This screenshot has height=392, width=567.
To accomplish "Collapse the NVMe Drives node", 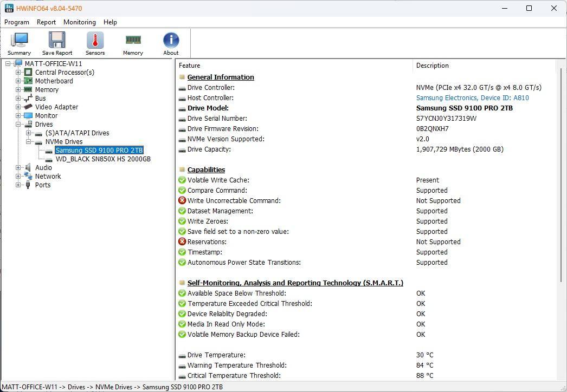I will coord(29,142).
